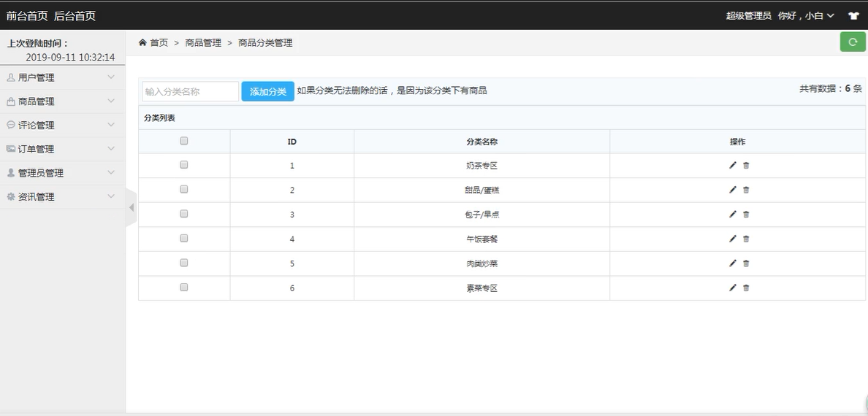
Task: Expand the 订单管理 chevron
Action: (111, 149)
